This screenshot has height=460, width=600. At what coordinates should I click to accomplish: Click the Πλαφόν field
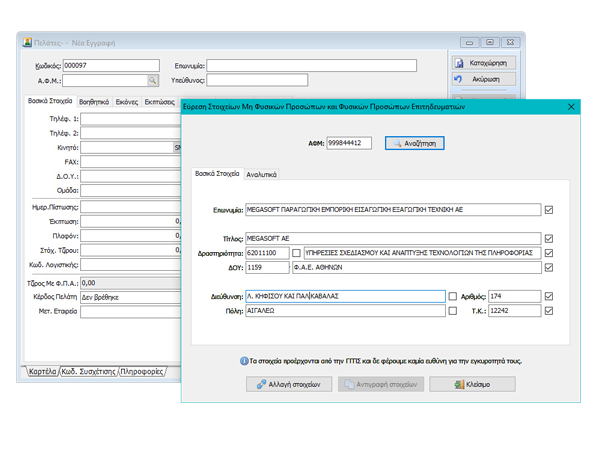[130, 236]
